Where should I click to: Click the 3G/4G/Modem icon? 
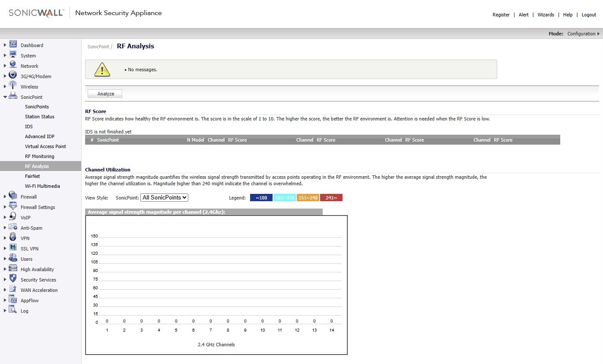(x=13, y=76)
